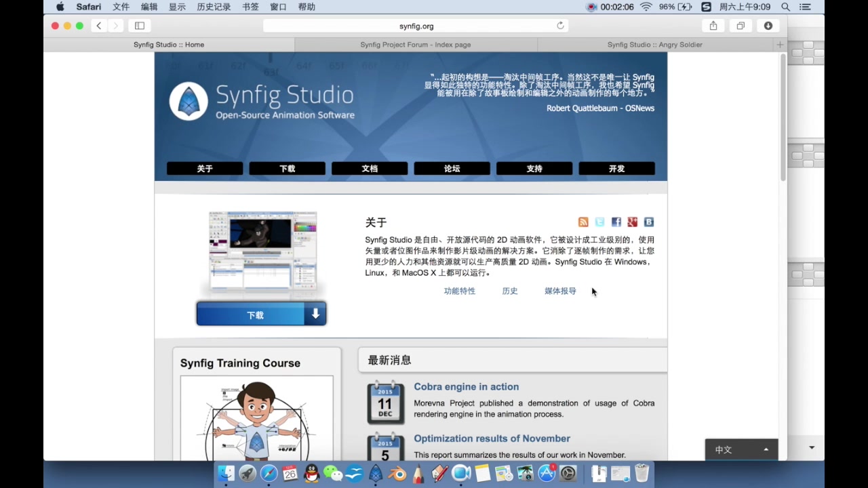Click the Synfig Training Course image
The height and width of the screenshot is (488, 868).
coord(256,419)
